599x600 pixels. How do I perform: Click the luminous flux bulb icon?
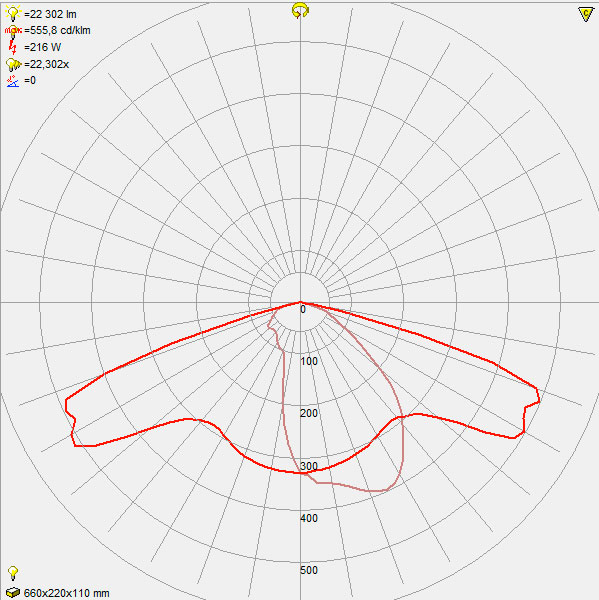click(13, 13)
